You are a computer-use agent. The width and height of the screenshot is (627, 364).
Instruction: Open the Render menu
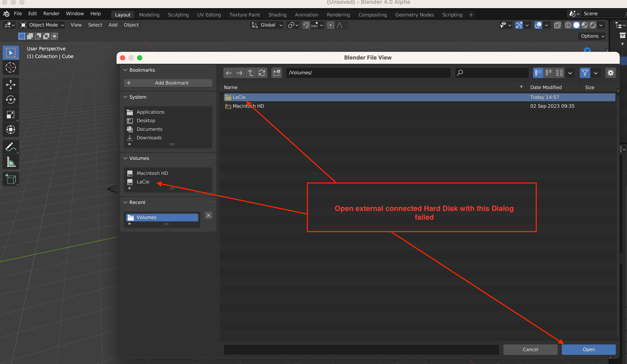point(51,14)
